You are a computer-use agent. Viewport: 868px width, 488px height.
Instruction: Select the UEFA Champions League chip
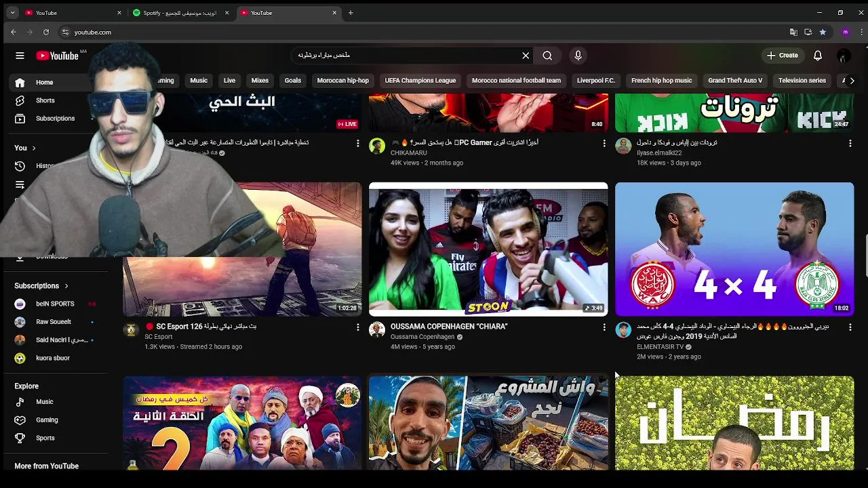[420, 81]
